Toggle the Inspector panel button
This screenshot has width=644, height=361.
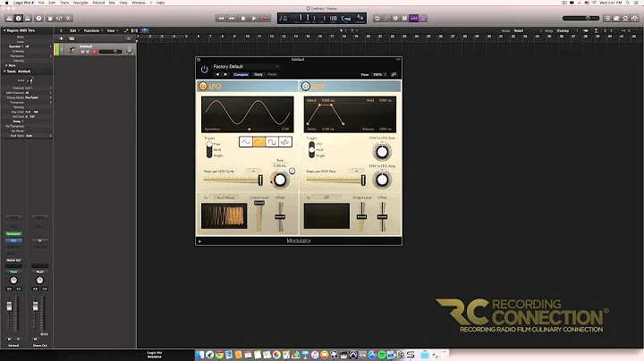pos(19,18)
